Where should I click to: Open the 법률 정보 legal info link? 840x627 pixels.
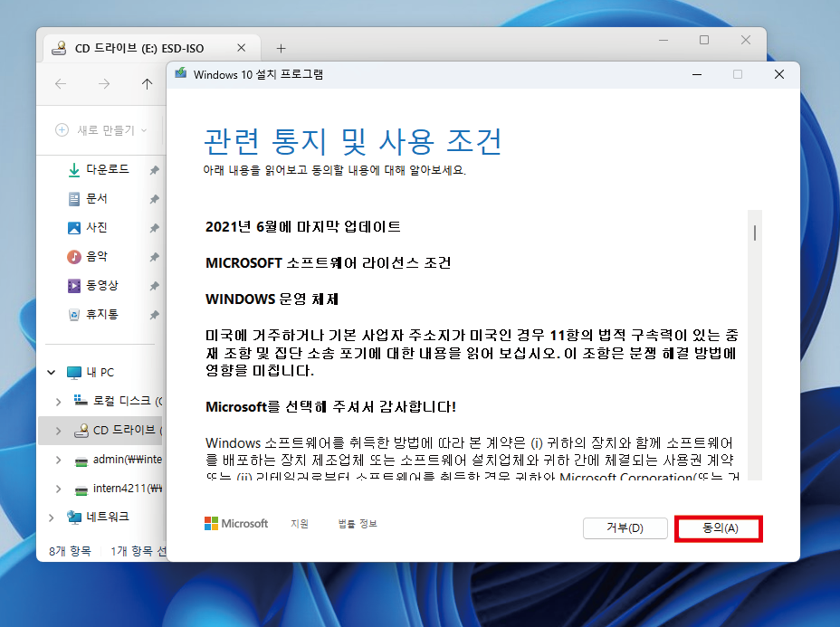[x=358, y=524]
